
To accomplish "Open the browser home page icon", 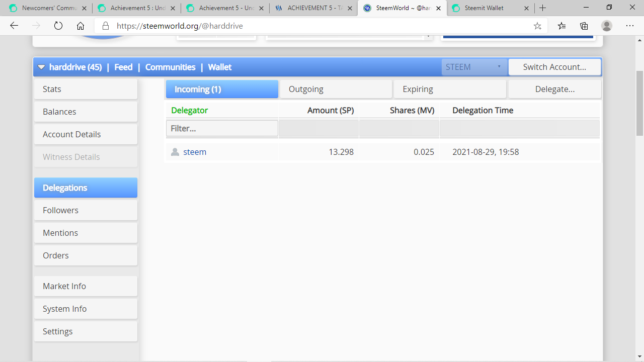I will point(79,26).
